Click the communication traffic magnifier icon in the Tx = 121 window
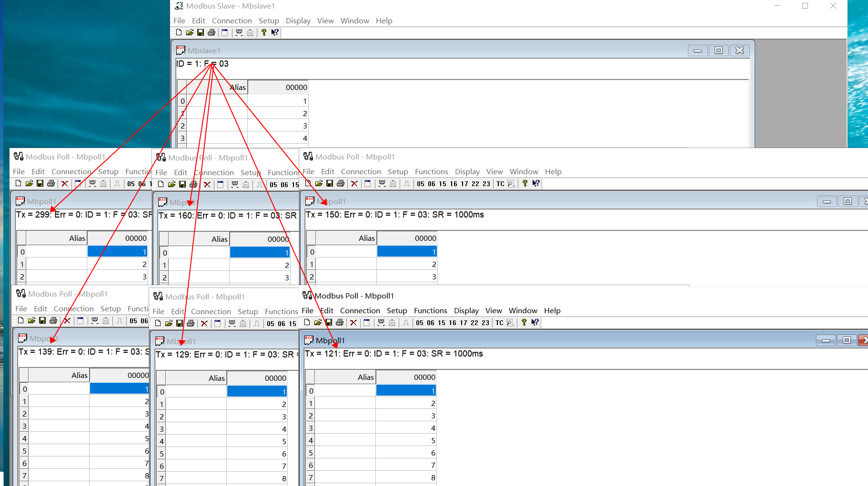868x486 pixels. (x=510, y=323)
